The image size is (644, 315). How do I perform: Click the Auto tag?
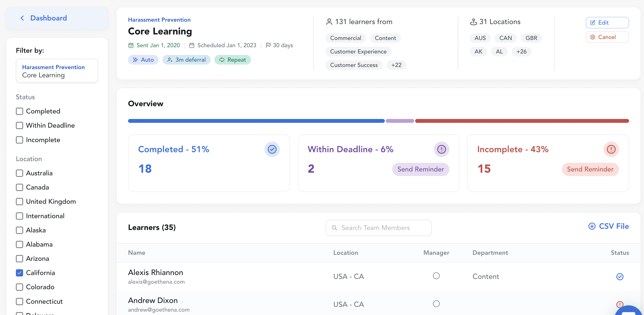point(143,60)
